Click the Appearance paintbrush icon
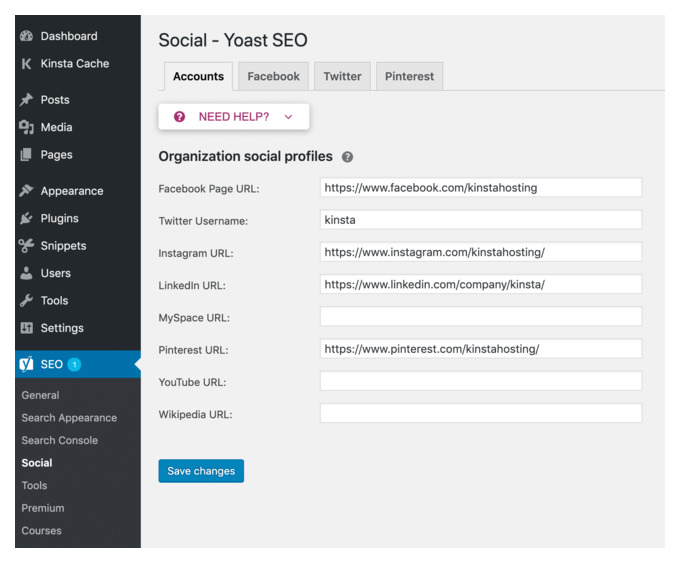Viewport: 680px width, 563px height. (x=26, y=191)
